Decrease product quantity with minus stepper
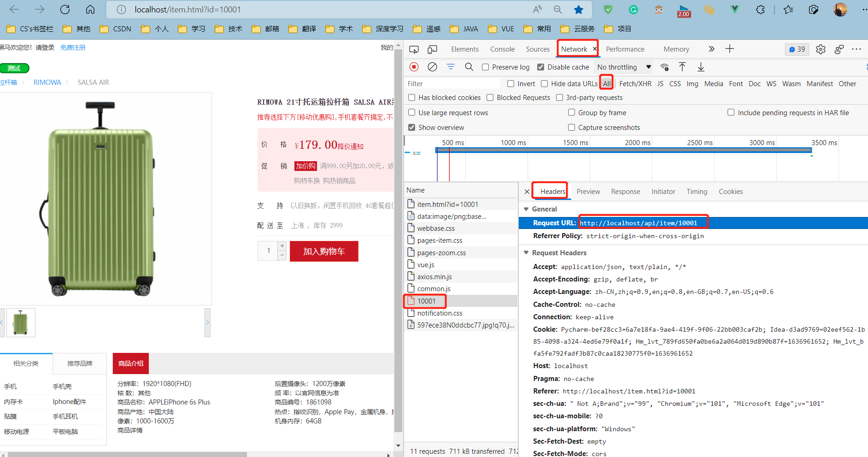The width and height of the screenshot is (868, 457). coord(282,255)
